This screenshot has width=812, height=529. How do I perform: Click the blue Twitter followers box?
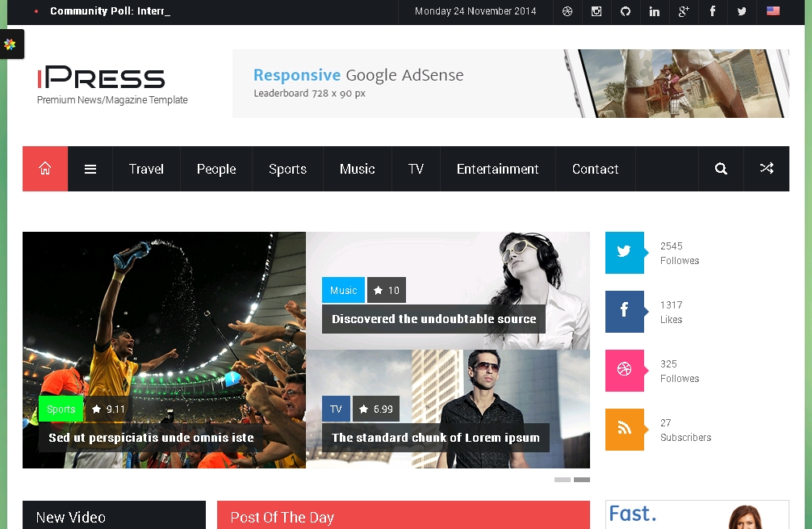pos(625,252)
